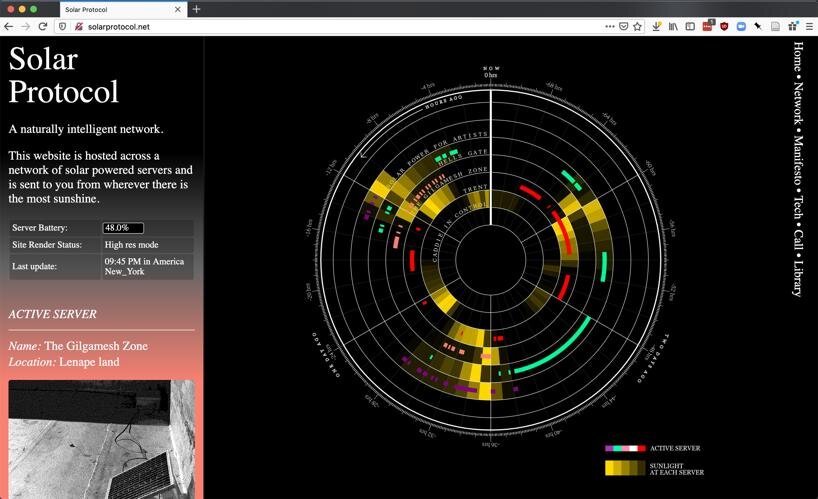
Task: Open page actions three-dot menu
Action: click(609, 27)
